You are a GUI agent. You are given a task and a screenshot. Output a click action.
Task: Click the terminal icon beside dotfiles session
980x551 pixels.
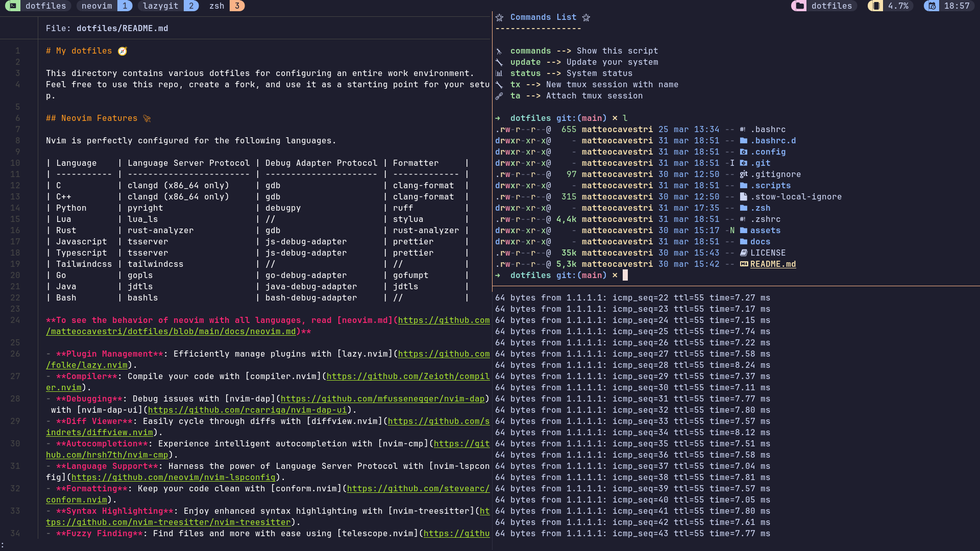tap(13, 6)
